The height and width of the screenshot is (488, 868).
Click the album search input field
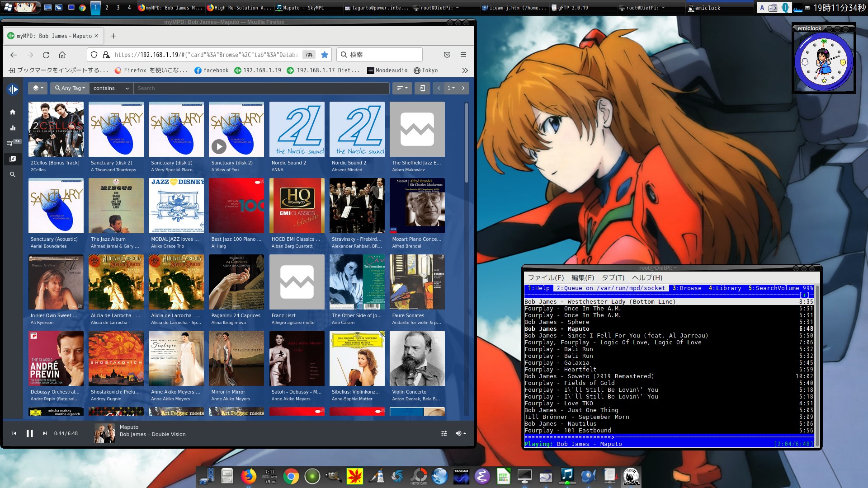point(261,88)
